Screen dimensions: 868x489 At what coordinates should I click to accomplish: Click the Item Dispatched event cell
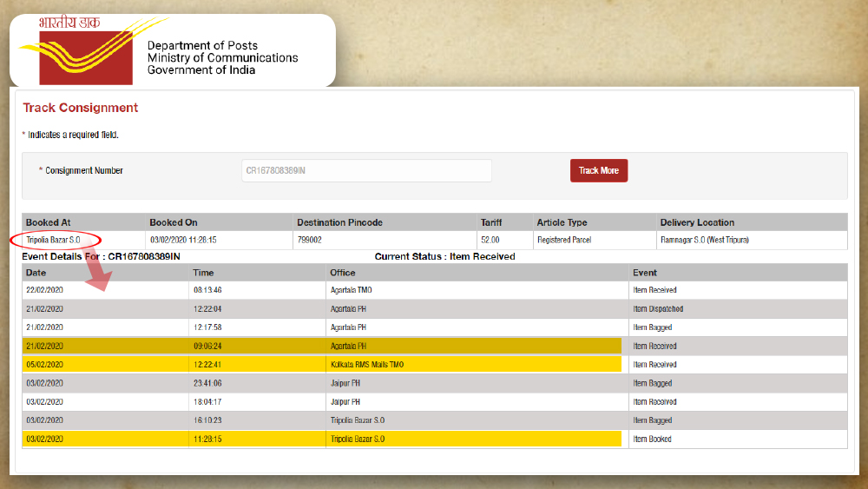658,308
